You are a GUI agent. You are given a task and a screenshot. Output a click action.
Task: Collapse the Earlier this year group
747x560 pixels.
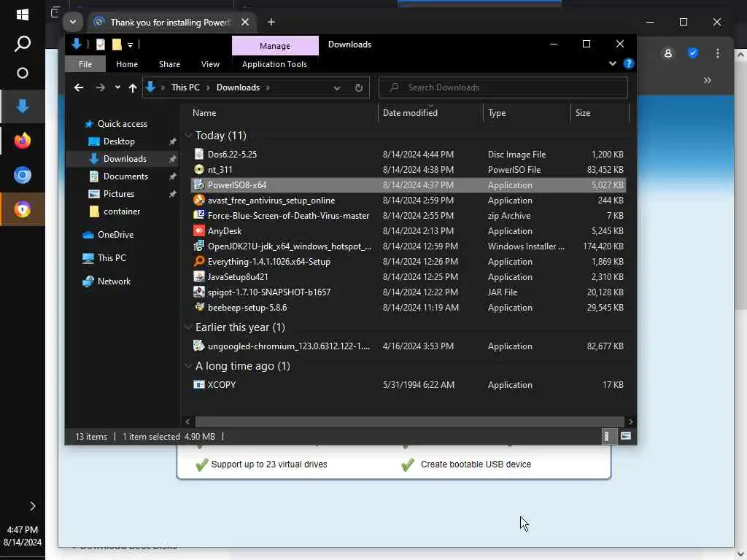(x=189, y=327)
